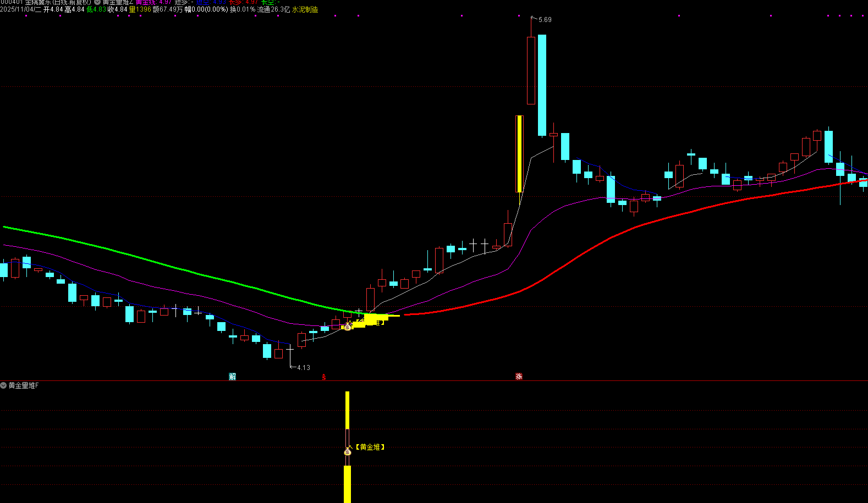Click the red $ dividend marker

324,377
